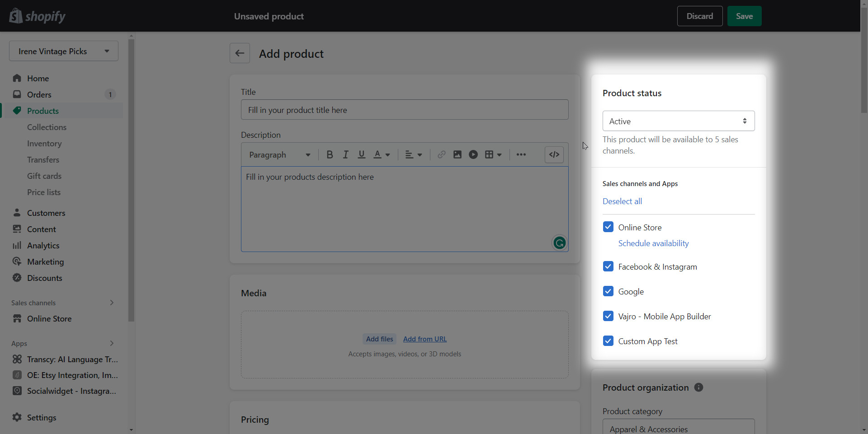The height and width of the screenshot is (434, 868).
Task: Click the Orders inbox icon
Action: point(17,94)
